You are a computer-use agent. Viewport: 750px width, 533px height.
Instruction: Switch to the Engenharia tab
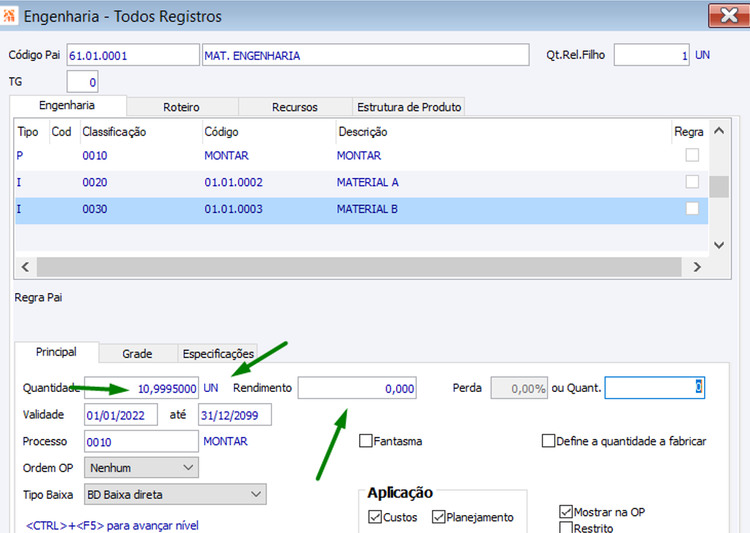pos(67,105)
